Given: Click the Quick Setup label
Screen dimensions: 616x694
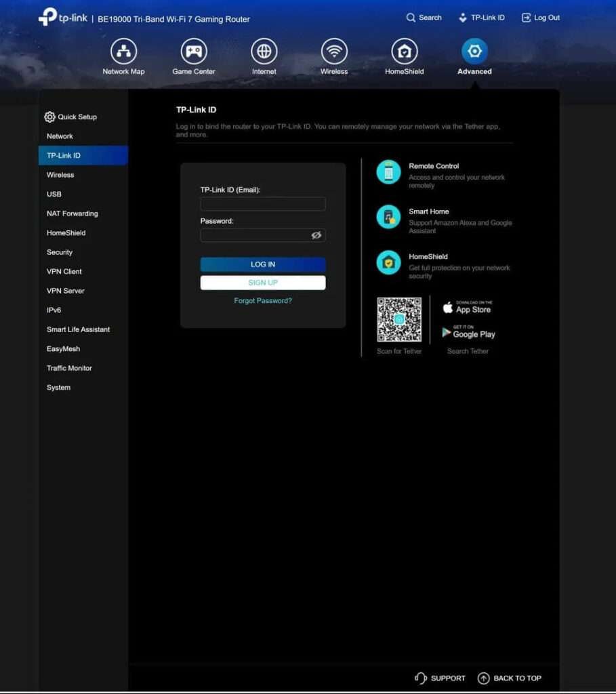Looking at the screenshot, I should point(77,117).
